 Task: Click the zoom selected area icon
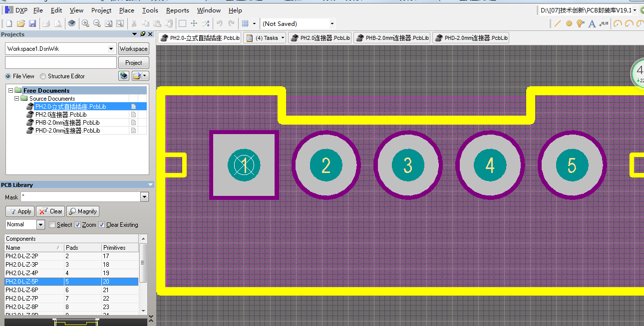120,23
